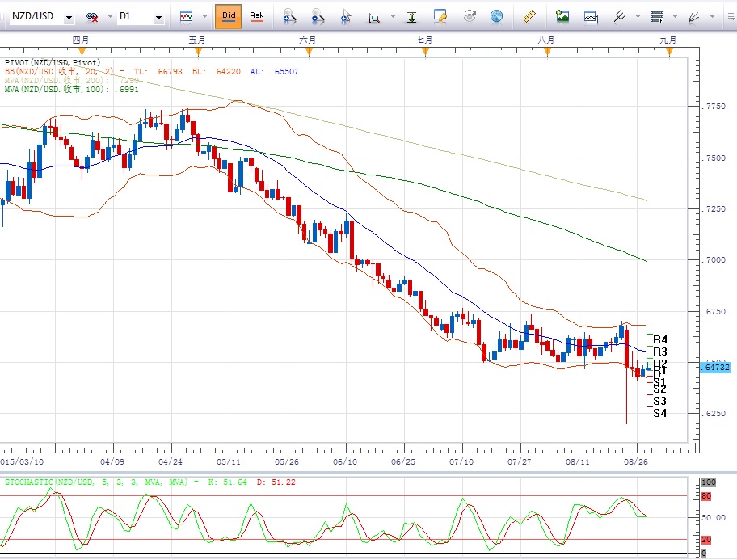
Task: Click the vertical zoom magnifier icon
Action: (374, 18)
